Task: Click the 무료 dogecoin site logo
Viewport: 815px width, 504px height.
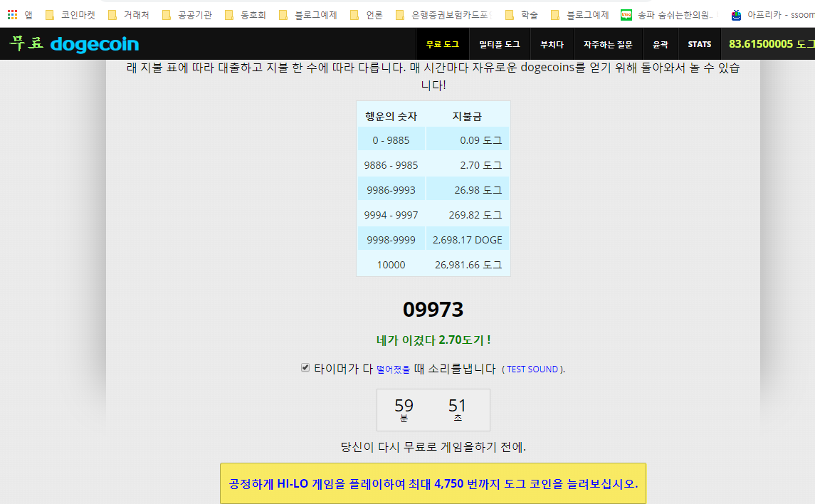Action: 74,43
